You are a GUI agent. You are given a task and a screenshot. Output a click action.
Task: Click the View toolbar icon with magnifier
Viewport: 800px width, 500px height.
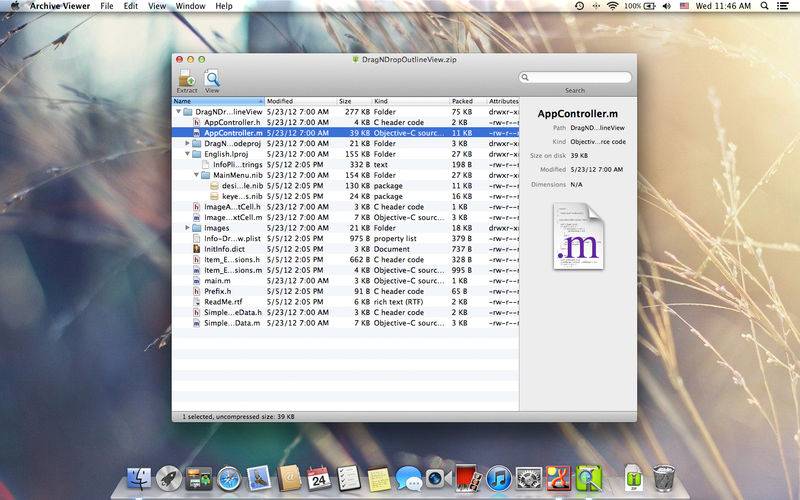[212, 81]
